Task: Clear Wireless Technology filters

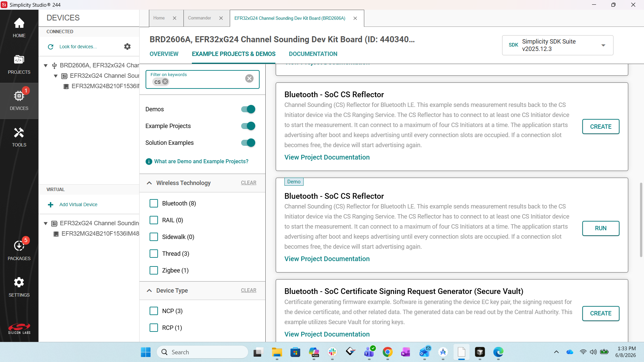Action: point(249,183)
